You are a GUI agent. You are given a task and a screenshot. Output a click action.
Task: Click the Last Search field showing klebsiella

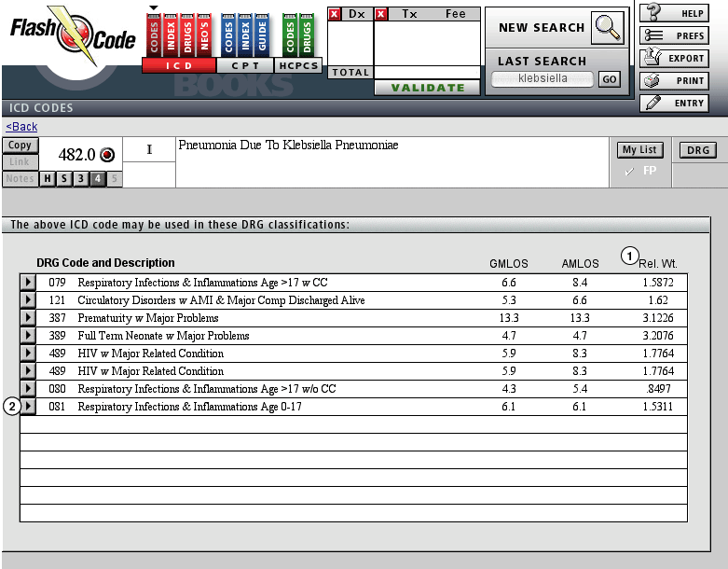point(543,79)
